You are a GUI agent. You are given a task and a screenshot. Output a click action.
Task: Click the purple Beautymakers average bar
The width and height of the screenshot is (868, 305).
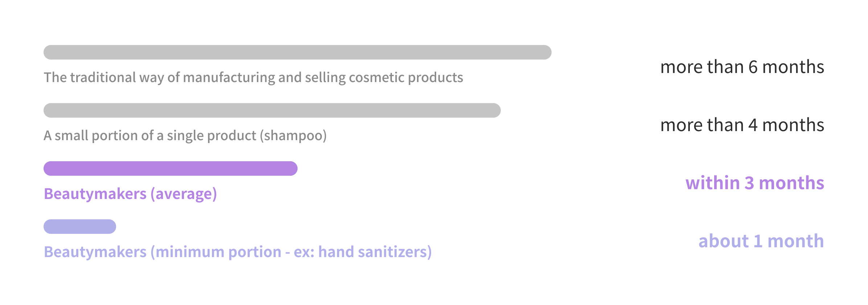[x=171, y=168]
